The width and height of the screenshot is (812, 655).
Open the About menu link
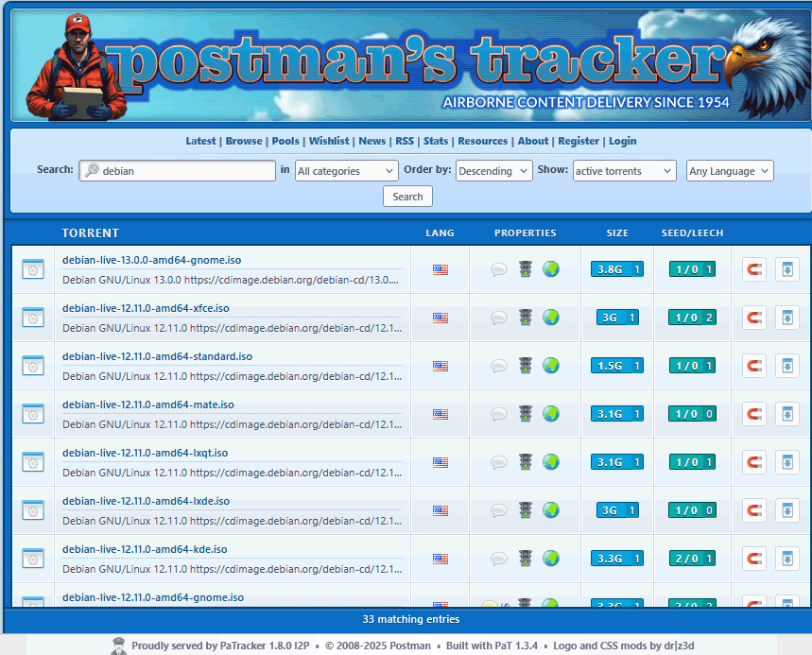click(533, 141)
